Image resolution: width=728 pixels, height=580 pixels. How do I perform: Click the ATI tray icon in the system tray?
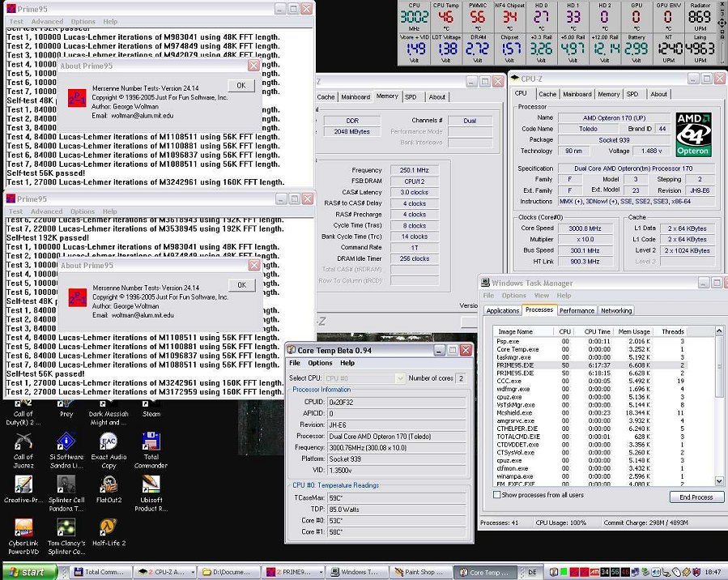coord(594,572)
